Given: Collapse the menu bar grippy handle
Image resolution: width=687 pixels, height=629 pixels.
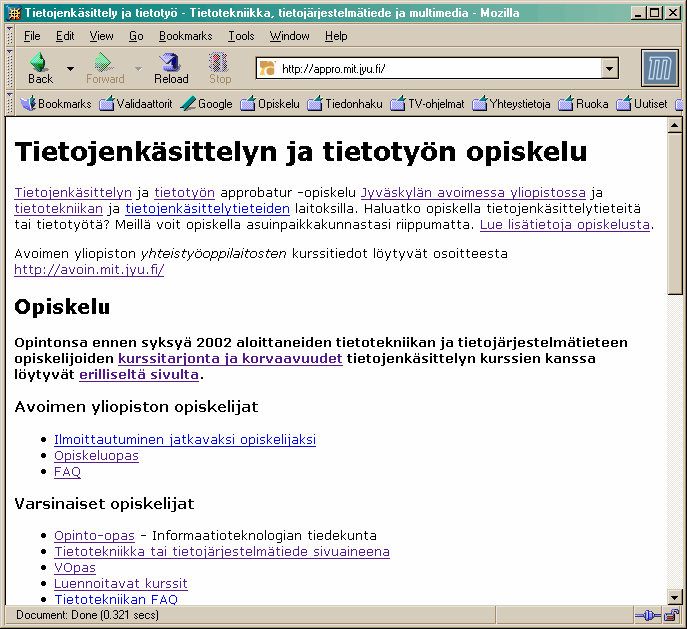Looking at the screenshot, I should click(10, 35).
